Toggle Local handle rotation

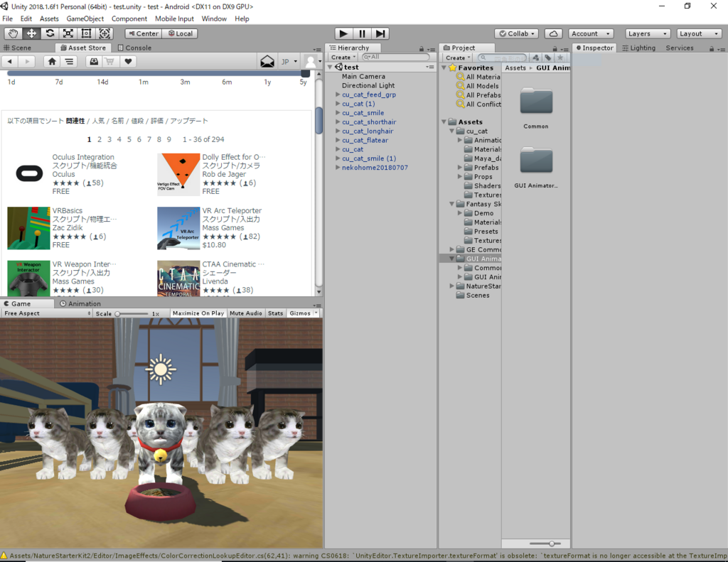coord(180,33)
